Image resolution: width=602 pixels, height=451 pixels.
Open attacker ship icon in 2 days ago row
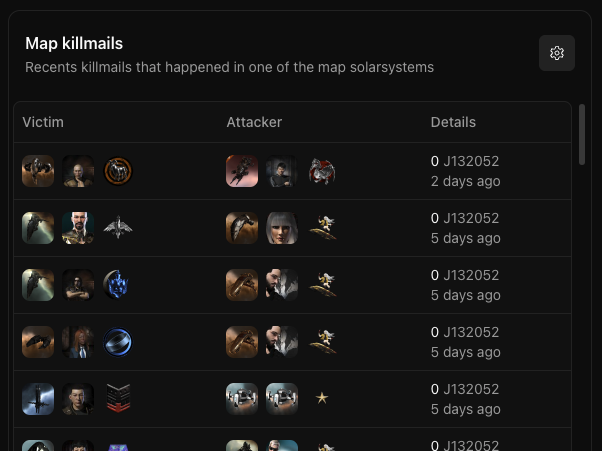(x=242, y=171)
